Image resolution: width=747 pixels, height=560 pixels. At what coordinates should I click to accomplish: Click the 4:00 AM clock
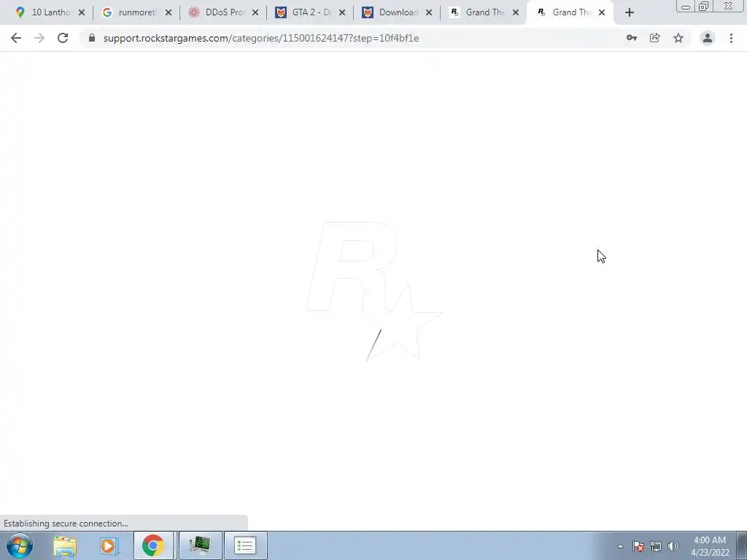(x=710, y=540)
